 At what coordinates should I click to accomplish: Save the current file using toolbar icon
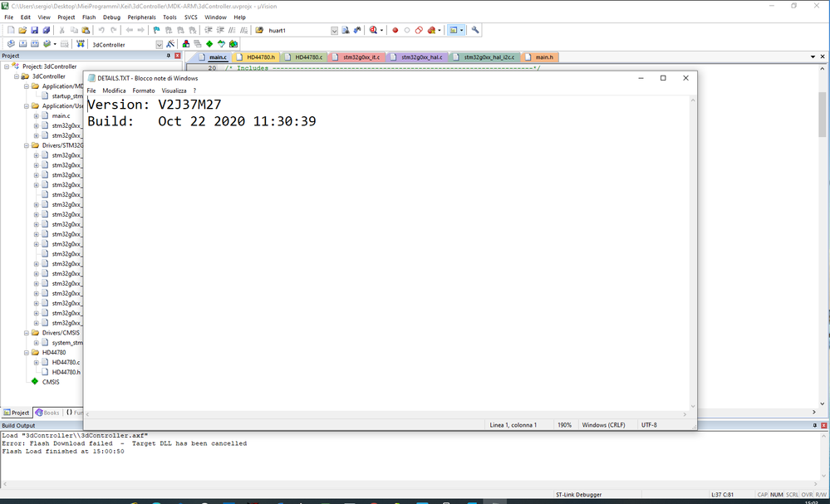coord(34,30)
